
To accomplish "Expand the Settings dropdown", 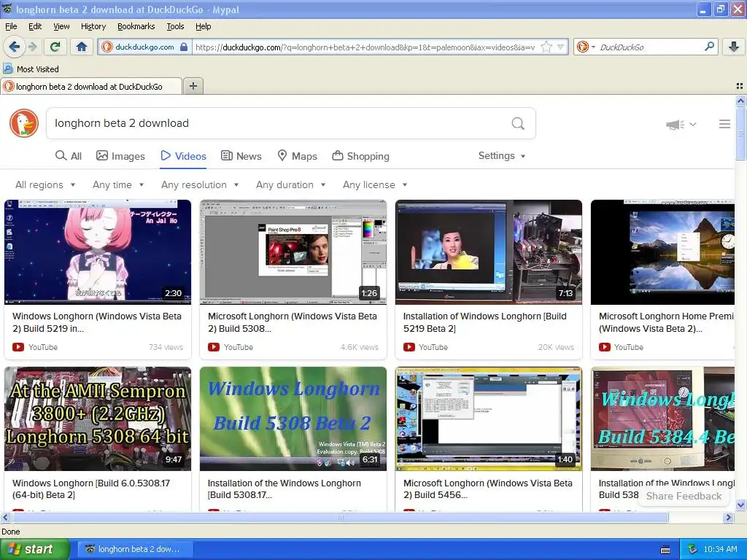I will (x=502, y=156).
